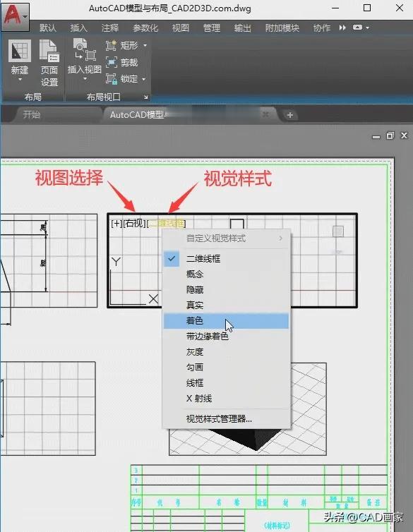Viewport: 413px width, 532px height.
Task: Click the [+] viewport controls label
Action: click(116, 224)
